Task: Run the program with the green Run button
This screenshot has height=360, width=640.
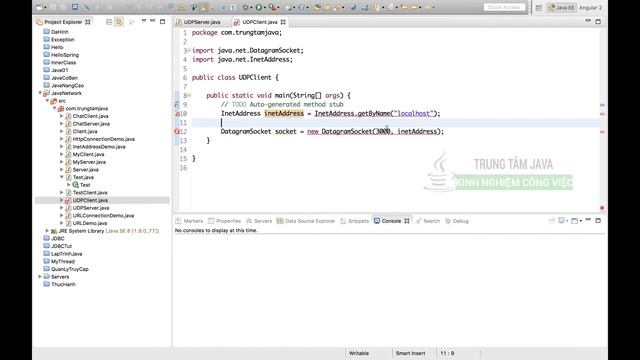Action: [259, 7]
